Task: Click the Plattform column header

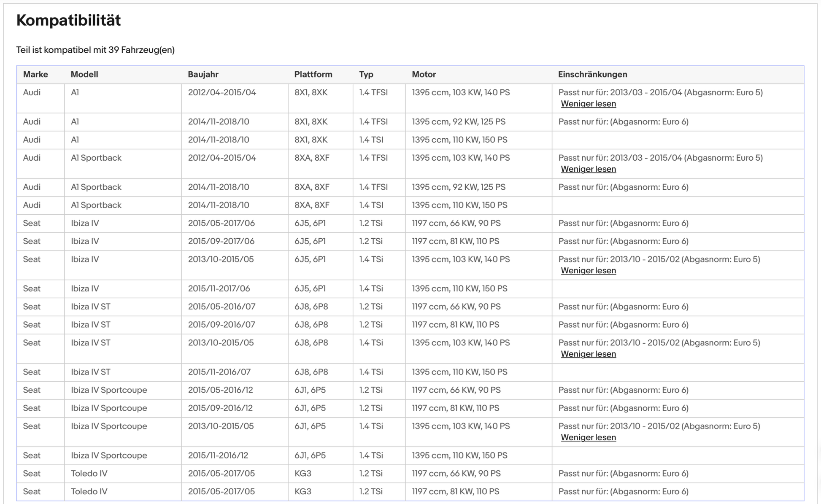Action: click(313, 75)
